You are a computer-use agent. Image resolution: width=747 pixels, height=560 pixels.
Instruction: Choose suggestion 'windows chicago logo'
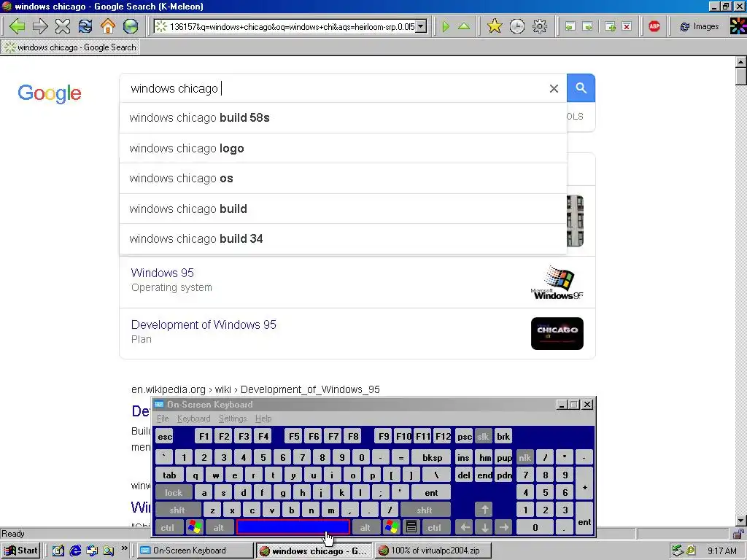(343, 149)
